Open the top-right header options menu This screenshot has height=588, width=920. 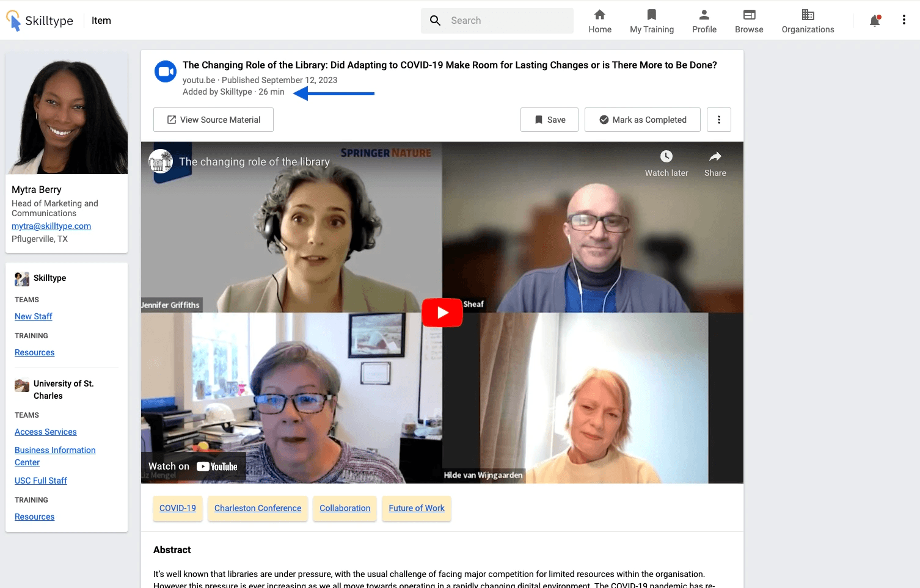coord(904,20)
